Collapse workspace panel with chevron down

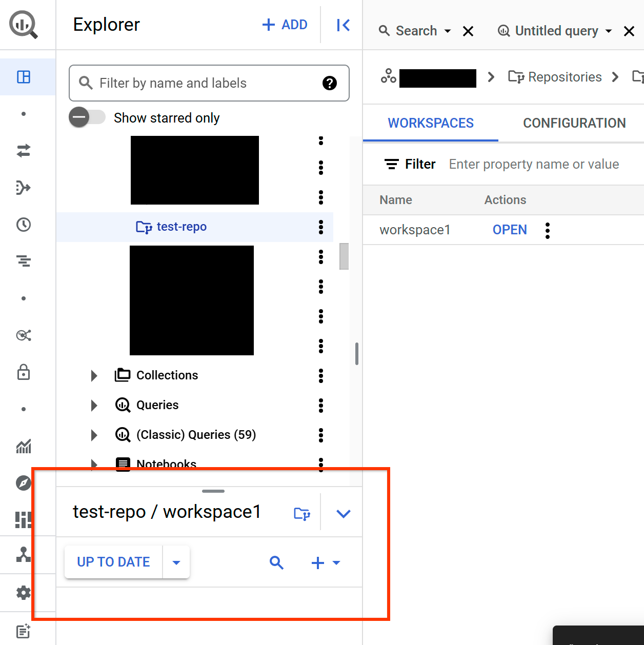point(343,513)
